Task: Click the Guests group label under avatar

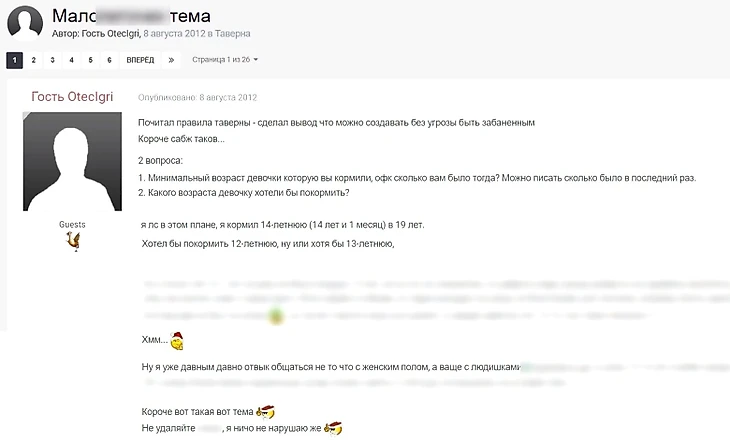Action: pyautogui.click(x=72, y=224)
